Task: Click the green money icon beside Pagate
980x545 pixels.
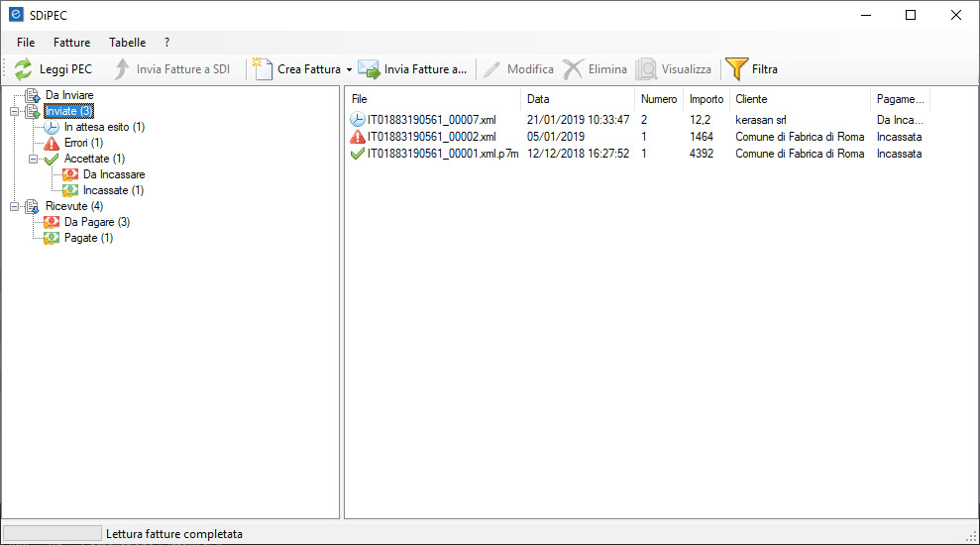Action: point(52,238)
